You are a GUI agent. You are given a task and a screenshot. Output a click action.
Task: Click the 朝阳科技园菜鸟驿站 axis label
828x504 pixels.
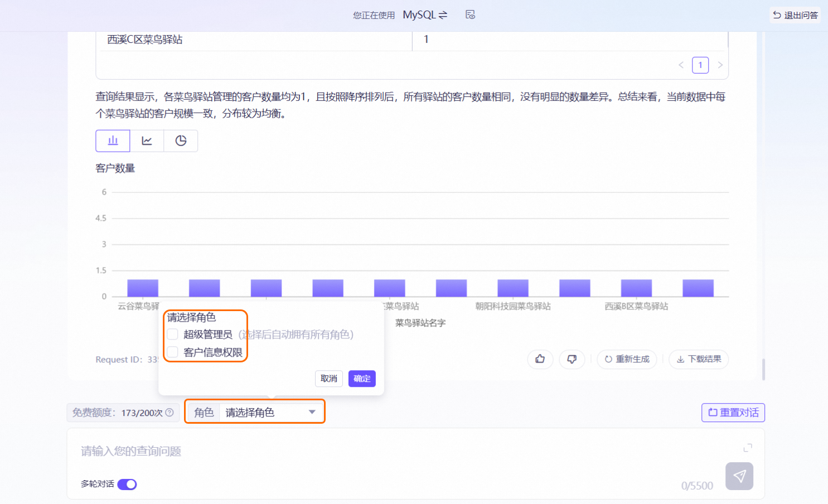(513, 306)
